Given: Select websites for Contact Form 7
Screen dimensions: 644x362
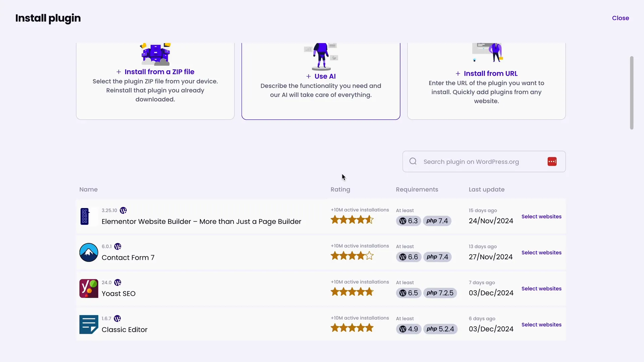Looking at the screenshot, I should tap(541, 253).
